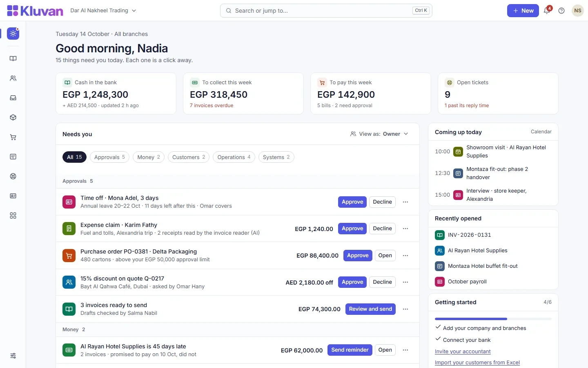Open the accounting book icon in sidebar
This screenshot has width=588, height=368.
pyautogui.click(x=13, y=58)
